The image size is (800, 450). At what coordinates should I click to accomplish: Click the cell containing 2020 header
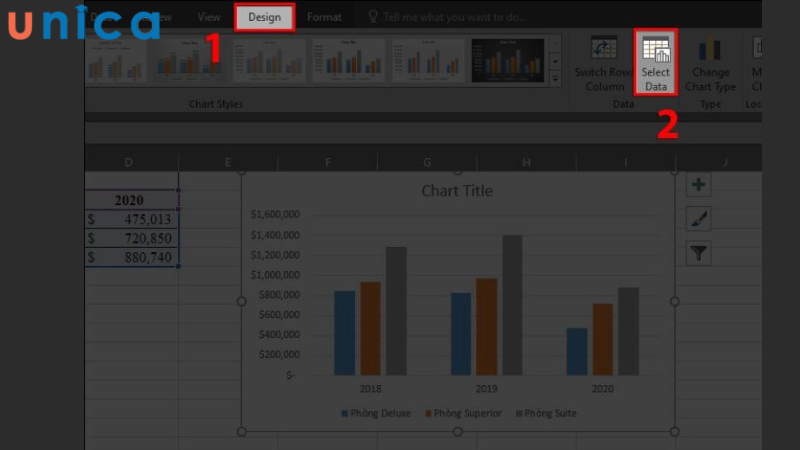coord(132,200)
